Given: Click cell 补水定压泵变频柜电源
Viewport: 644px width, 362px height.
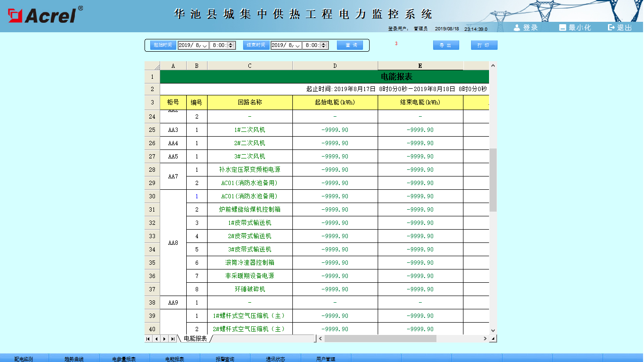Looking at the screenshot, I should click(250, 170).
